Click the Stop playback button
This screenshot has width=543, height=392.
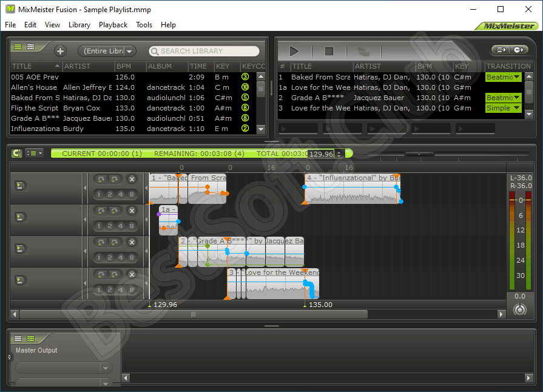(x=329, y=52)
